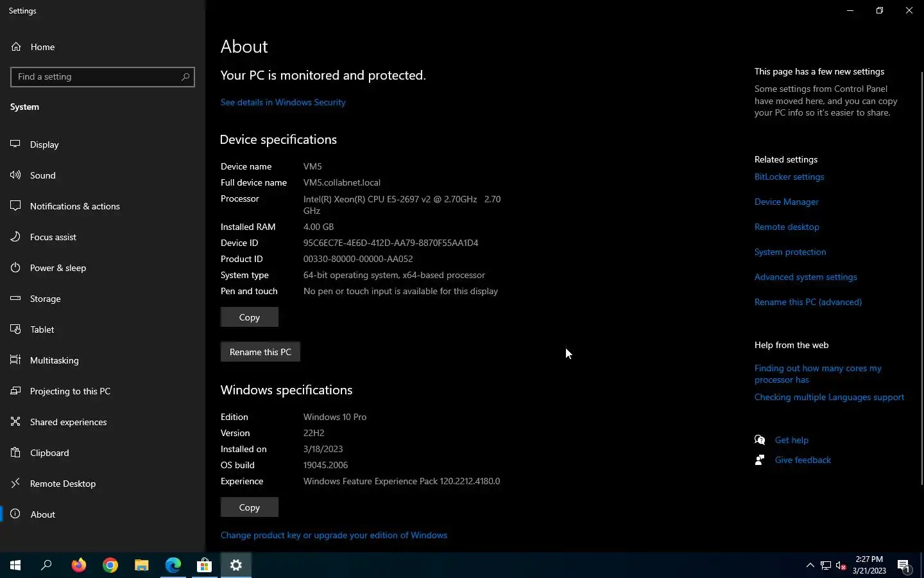The image size is (924, 578).
Task: Open the notification center icon
Action: 904,565
